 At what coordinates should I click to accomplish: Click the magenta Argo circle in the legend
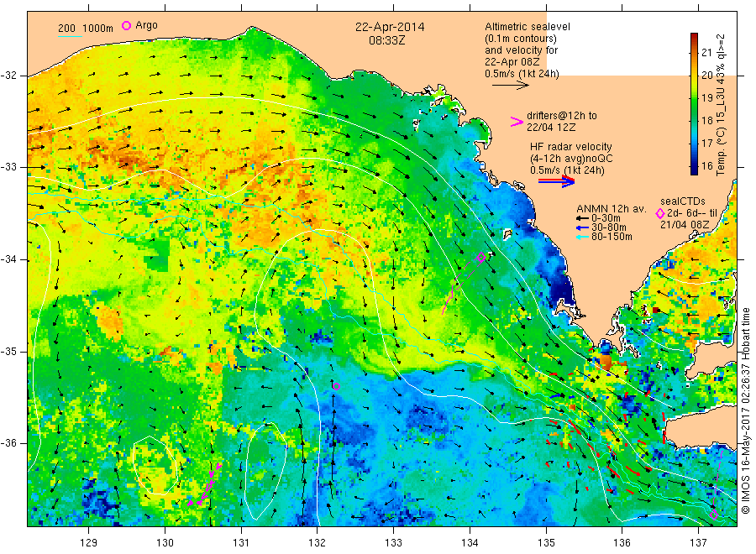click(126, 25)
